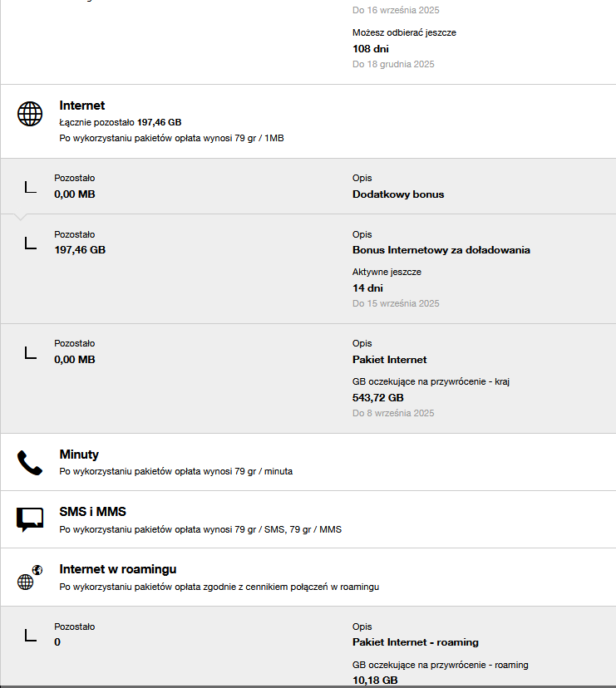Click the 543,72 GB pending restore value

[378, 398]
